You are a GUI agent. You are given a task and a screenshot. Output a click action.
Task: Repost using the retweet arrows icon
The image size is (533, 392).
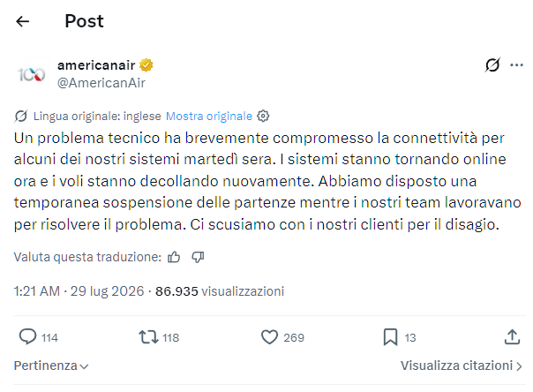(x=148, y=337)
